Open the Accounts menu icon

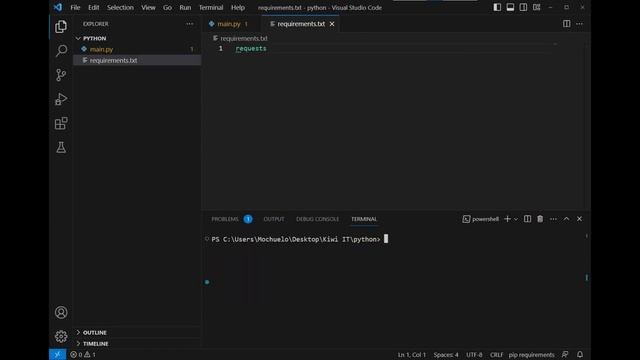[61, 312]
